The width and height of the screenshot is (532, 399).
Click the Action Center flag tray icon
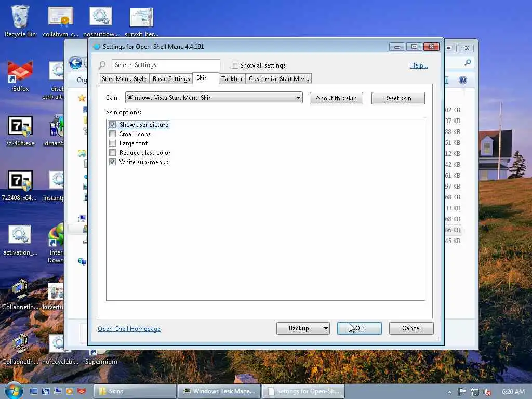[x=462, y=392]
